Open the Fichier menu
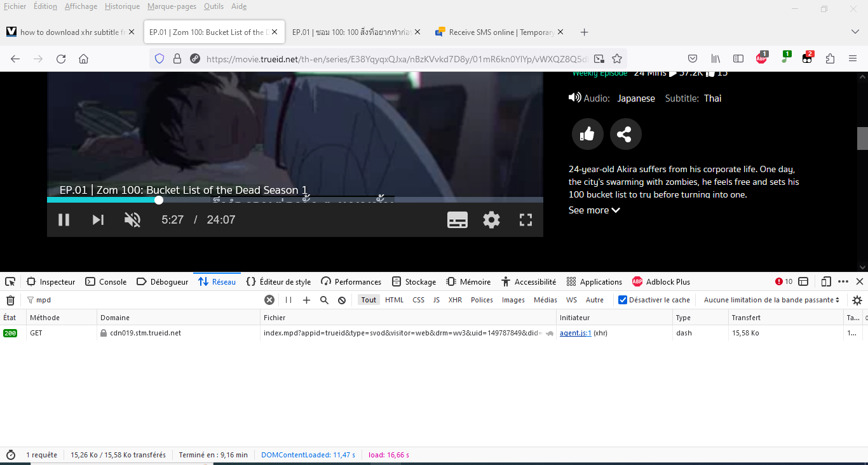Viewport: 868px width, 465px height. (15, 6)
